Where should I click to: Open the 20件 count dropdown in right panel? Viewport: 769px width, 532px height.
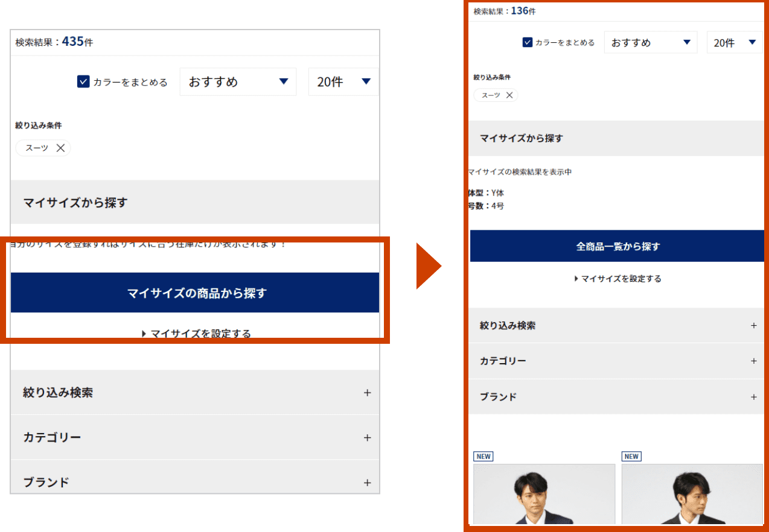[x=734, y=42]
